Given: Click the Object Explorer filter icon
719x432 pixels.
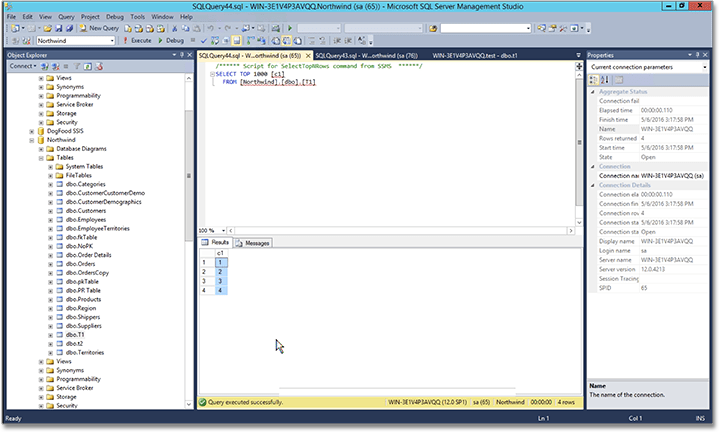Looking at the screenshot, I should pos(76,66).
